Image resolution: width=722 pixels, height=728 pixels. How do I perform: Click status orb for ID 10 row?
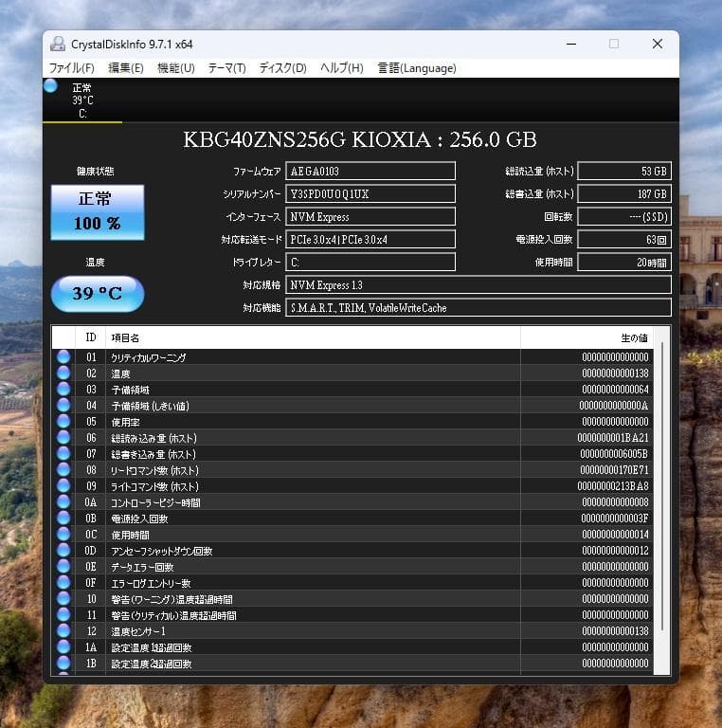click(x=63, y=598)
